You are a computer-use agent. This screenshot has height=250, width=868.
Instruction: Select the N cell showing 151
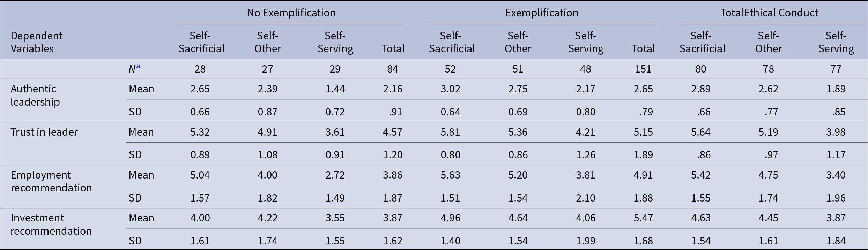(x=643, y=69)
